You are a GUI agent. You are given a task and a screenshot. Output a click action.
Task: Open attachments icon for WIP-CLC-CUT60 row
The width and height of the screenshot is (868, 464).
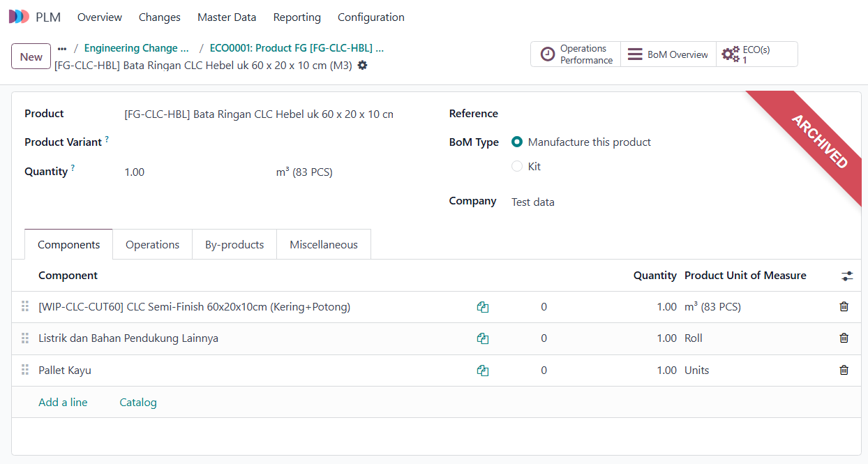[x=482, y=307]
